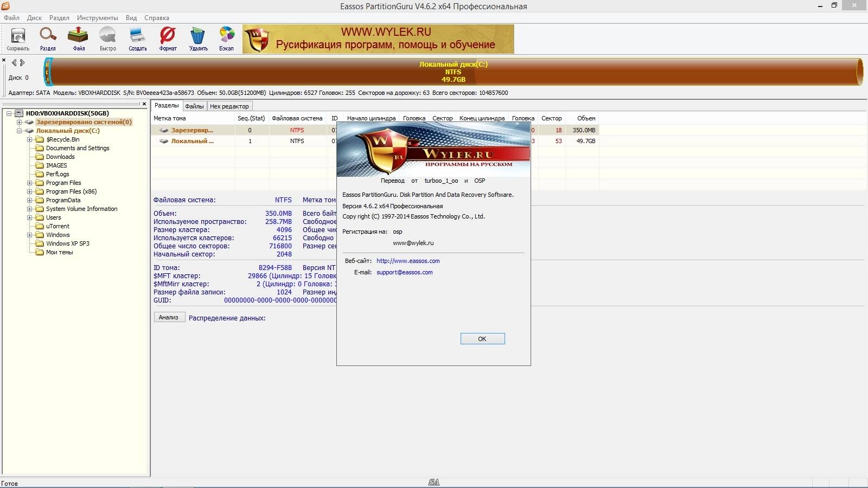Screen dimensions: 868x488
Task: Open the Справка menu
Action: tap(157, 18)
